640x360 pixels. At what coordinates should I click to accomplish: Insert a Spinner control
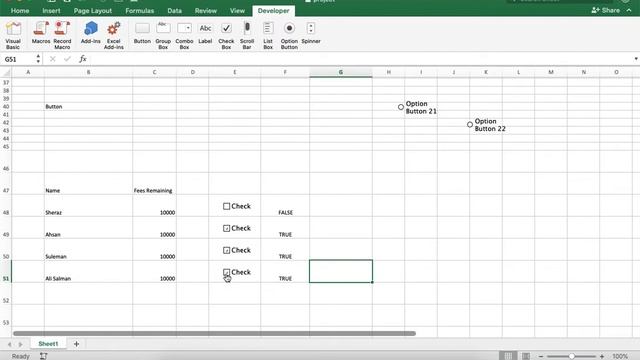(311, 33)
